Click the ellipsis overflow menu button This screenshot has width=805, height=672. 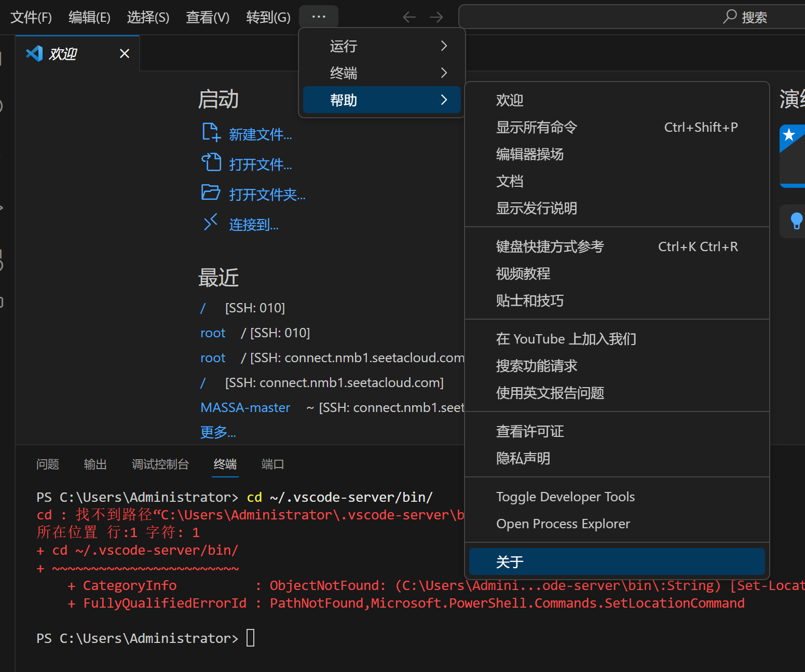(319, 17)
